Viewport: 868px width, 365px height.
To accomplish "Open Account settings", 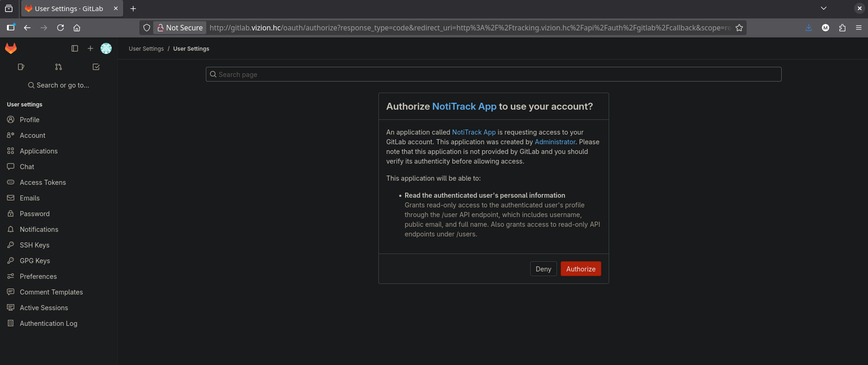I will [x=59, y=135].
